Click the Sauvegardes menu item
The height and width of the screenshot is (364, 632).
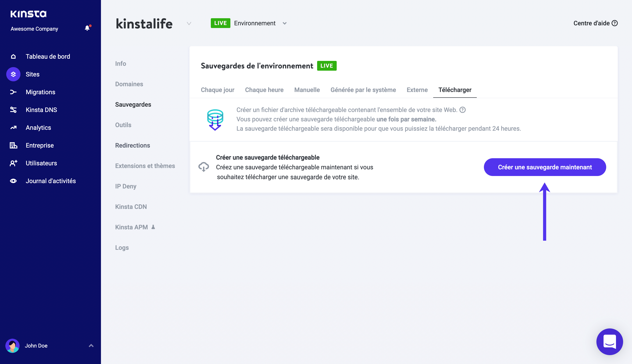[133, 104]
